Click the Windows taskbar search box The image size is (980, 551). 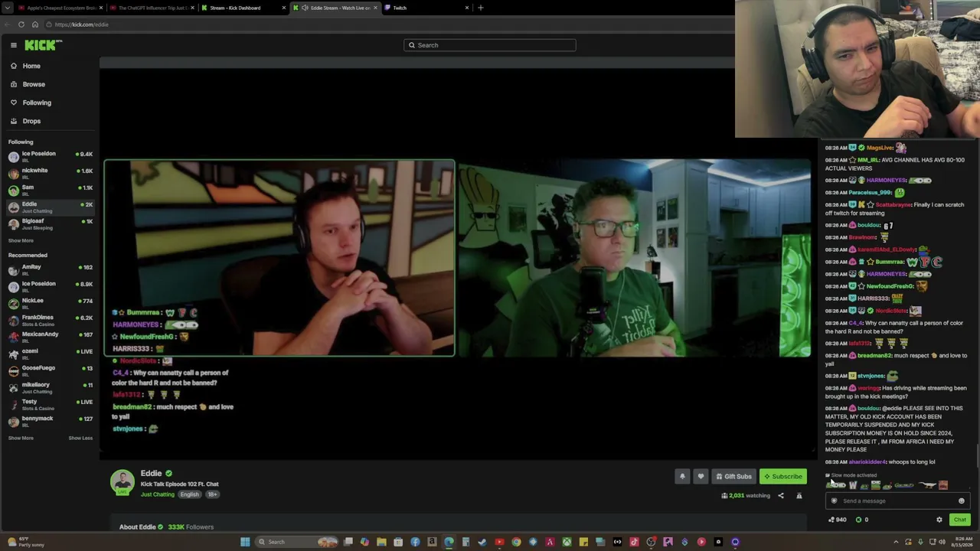pos(297,542)
